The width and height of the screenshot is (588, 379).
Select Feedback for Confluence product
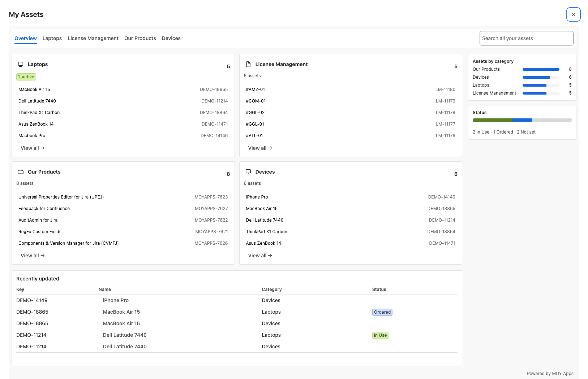pyautogui.click(x=123, y=209)
